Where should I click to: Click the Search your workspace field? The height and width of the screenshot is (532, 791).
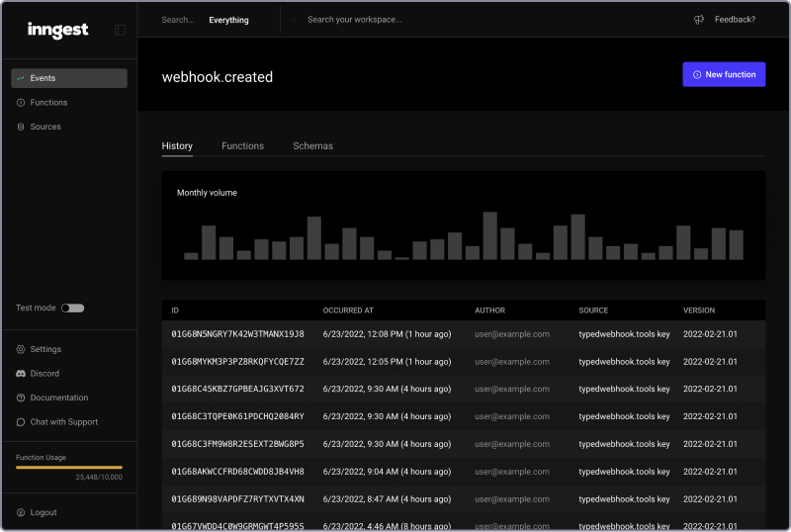tap(355, 20)
